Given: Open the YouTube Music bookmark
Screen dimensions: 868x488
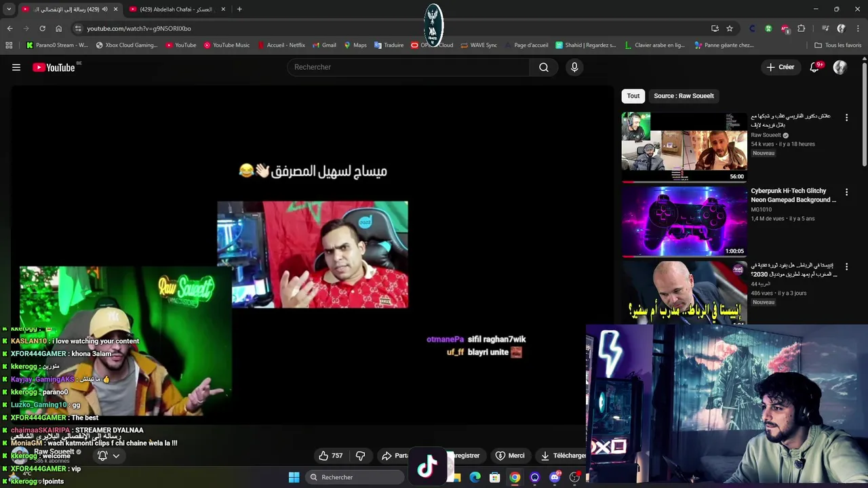Looking at the screenshot, I should coord(226,45).
